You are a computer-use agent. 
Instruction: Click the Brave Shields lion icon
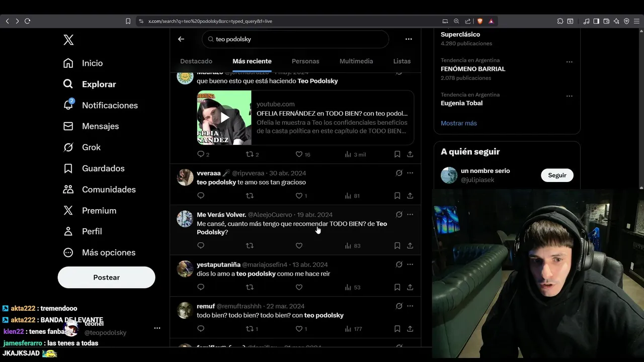click(x=479, y=21)
